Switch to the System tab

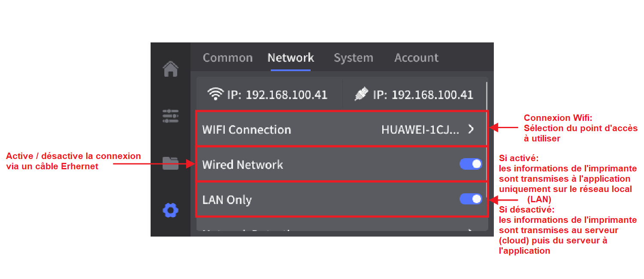353,58
